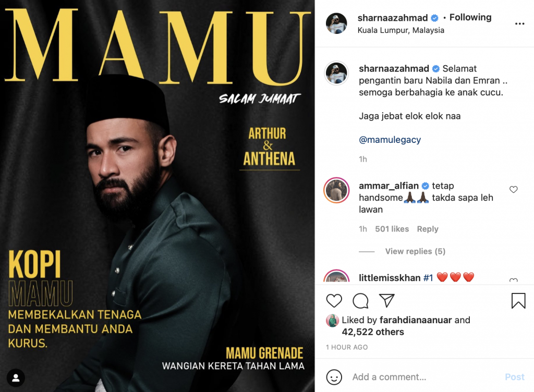
Task: Click the @mamulegacy mention link
Action: tap(390, 140)
